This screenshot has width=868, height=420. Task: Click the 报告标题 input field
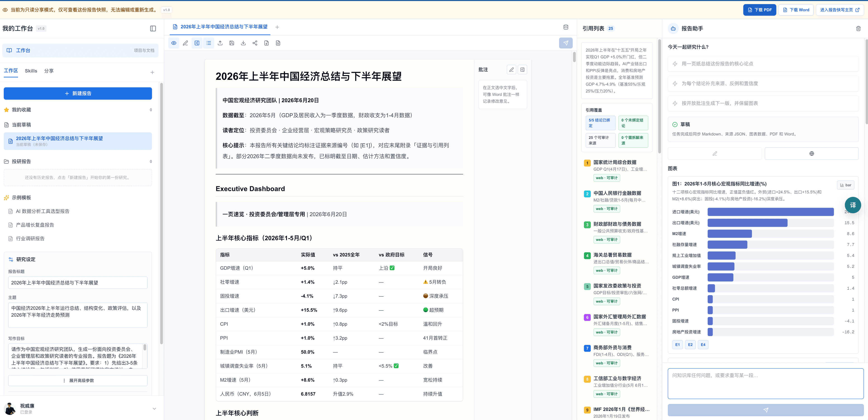78,283
